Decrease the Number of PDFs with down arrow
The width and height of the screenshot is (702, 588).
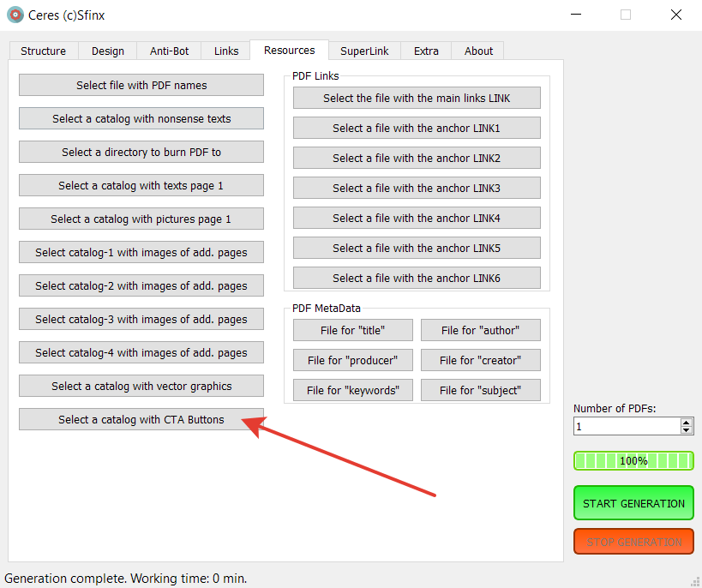click(x=686, y=430)
